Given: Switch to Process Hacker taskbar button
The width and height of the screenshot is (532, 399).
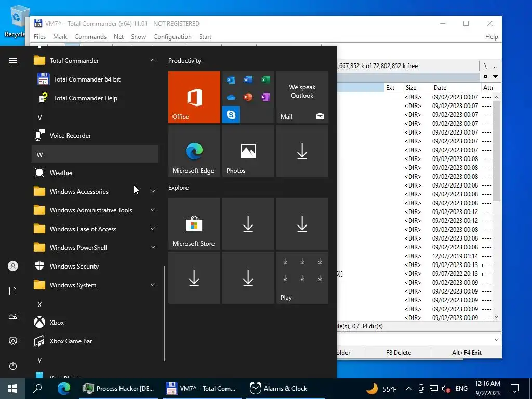Looking at the screenshot, I should pos(118,389).
